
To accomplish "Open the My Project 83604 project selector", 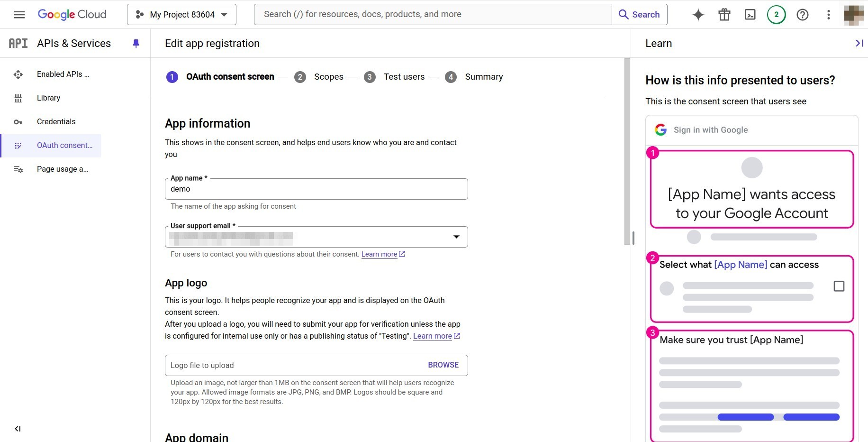I will [181, 14].
